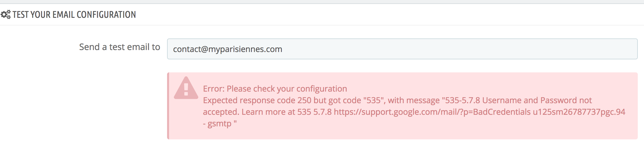This screenshot has width=644, height=147.
Task: Click the empty right end of email field
Action: tap(594, 49)
